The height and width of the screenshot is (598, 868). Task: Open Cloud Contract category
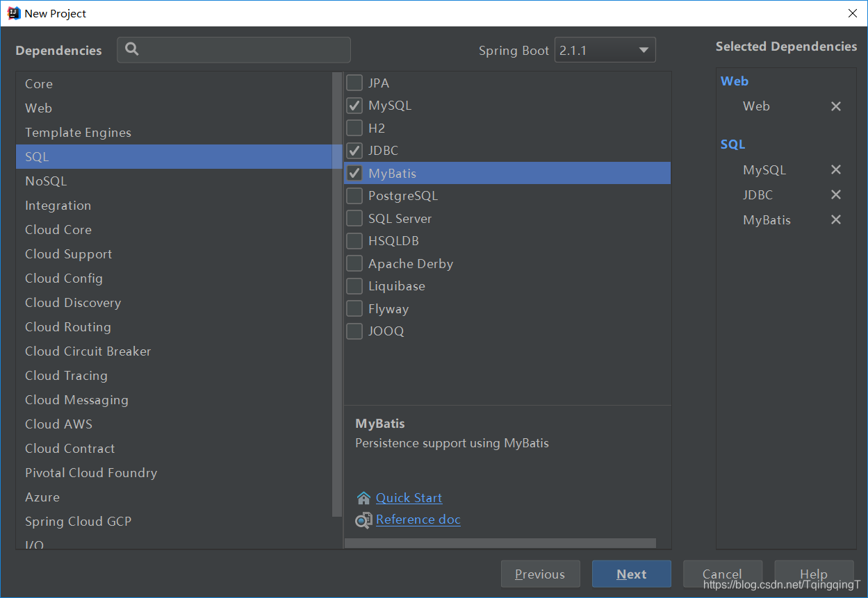[174, 449]
